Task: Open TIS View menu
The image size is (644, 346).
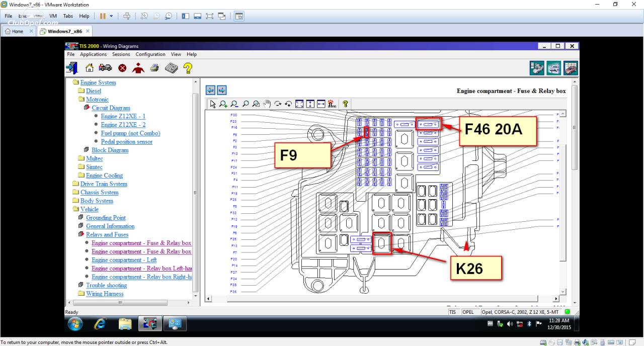Action: point(176,54)
